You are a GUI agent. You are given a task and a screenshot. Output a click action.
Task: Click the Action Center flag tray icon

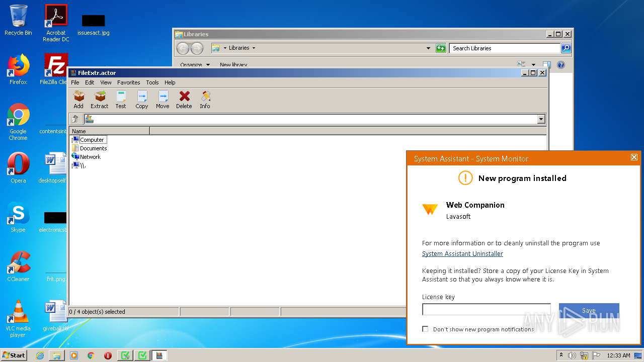[x=596, y=355]
